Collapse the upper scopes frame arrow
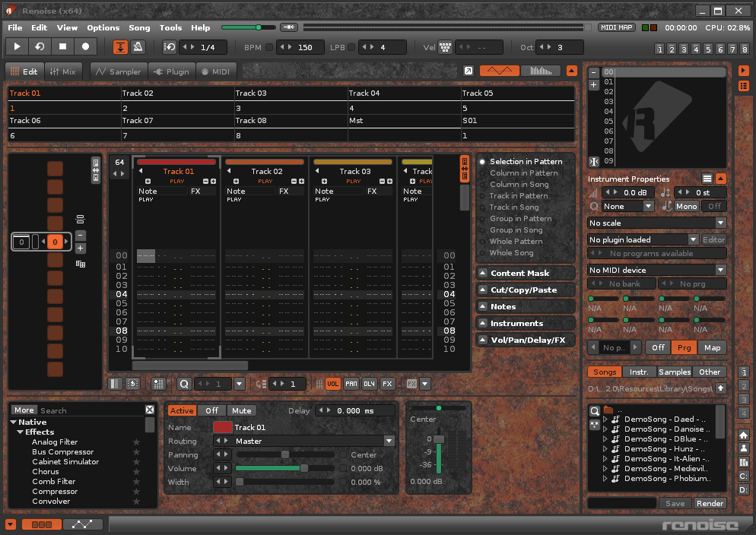This screenshot has width=756, height=535. [x=572, y=71]
